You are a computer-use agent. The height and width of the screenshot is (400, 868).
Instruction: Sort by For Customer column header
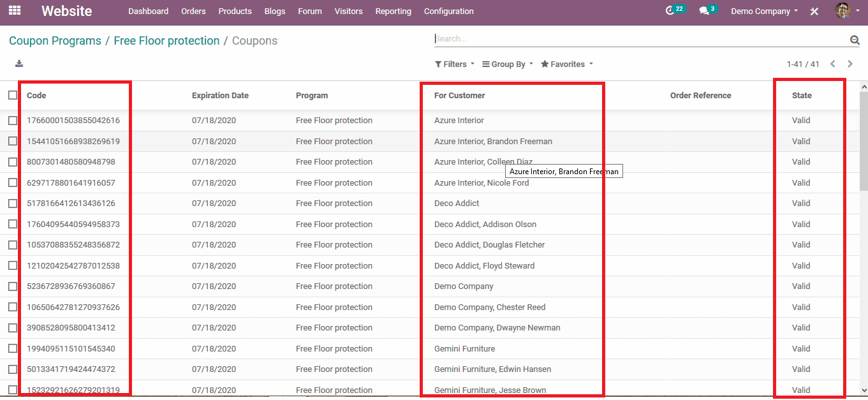click(460, 95)
